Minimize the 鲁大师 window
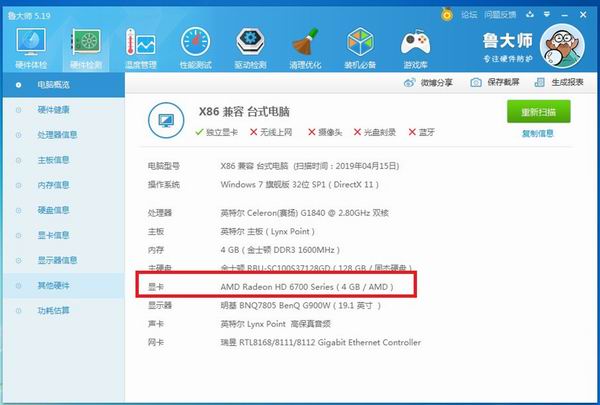This screenshot has width=600, height=405. (x=564, y=15)
